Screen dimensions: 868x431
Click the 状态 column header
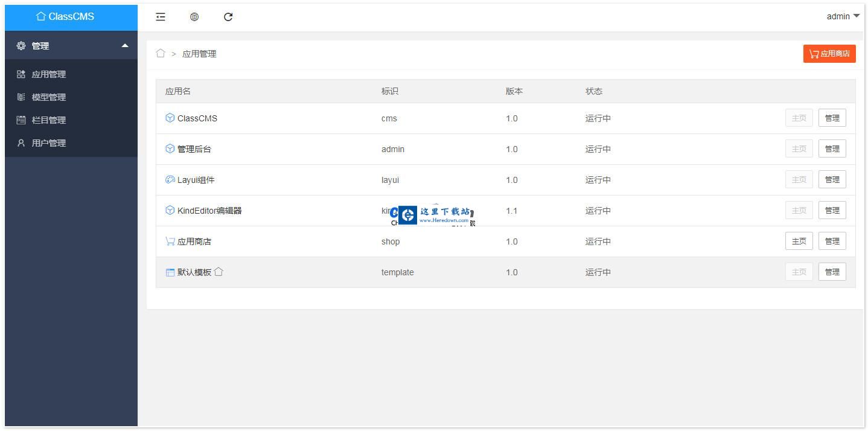594,91
